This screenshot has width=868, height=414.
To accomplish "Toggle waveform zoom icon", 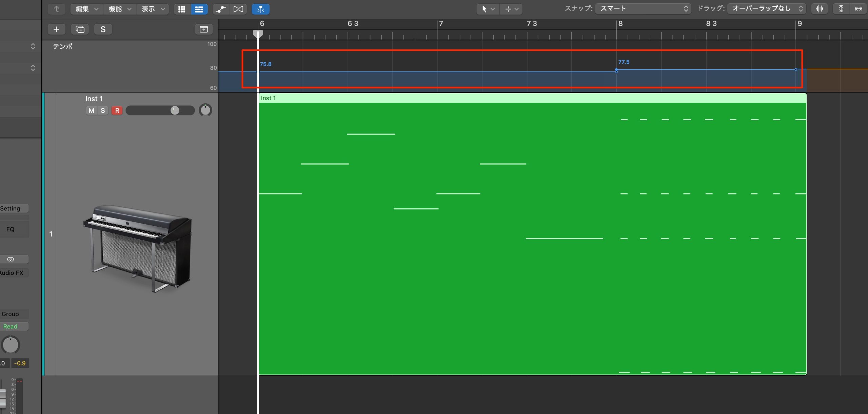I will (820, 9).
